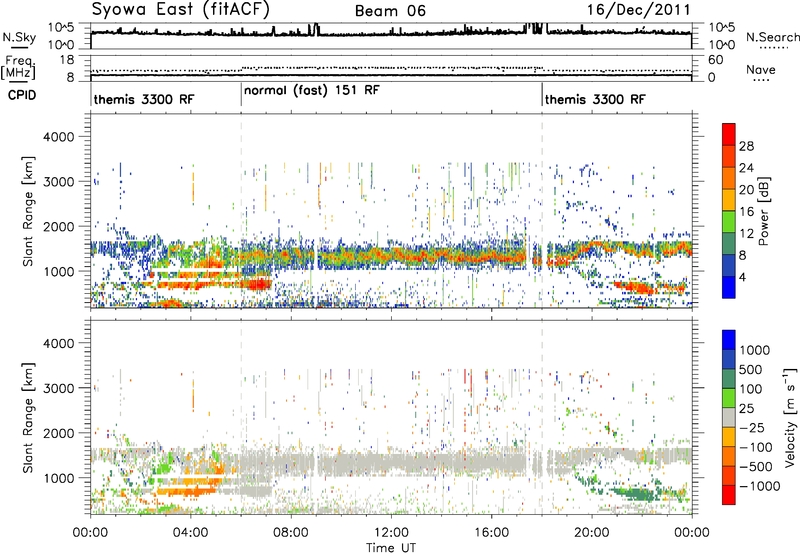Click the '12:00' time axis tick label
Screen dimensions: 800x554
(x=391, y=533)
